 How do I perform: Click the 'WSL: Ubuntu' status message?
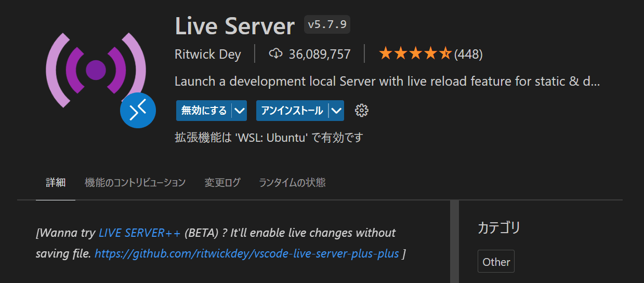[269, 138]
